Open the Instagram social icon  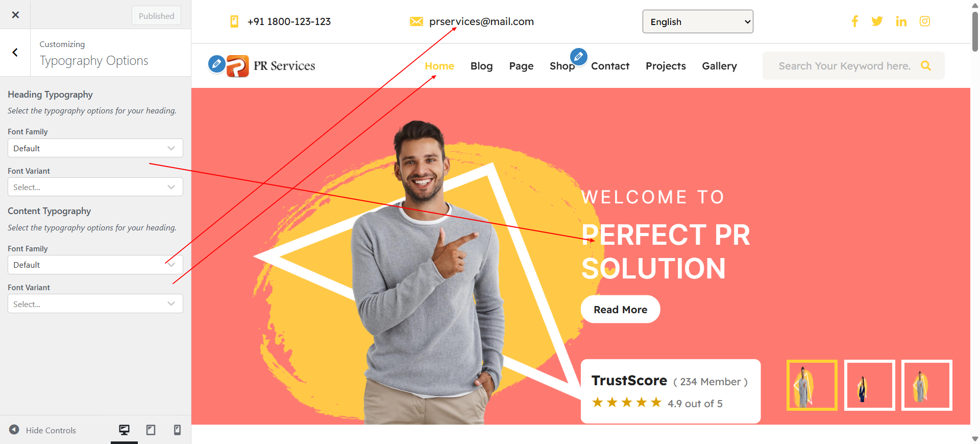point(925,21)
